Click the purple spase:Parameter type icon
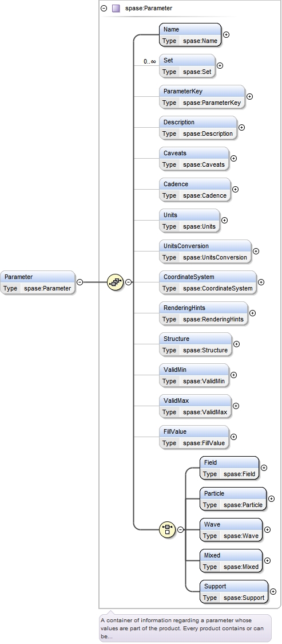 (x=116, y=8)
